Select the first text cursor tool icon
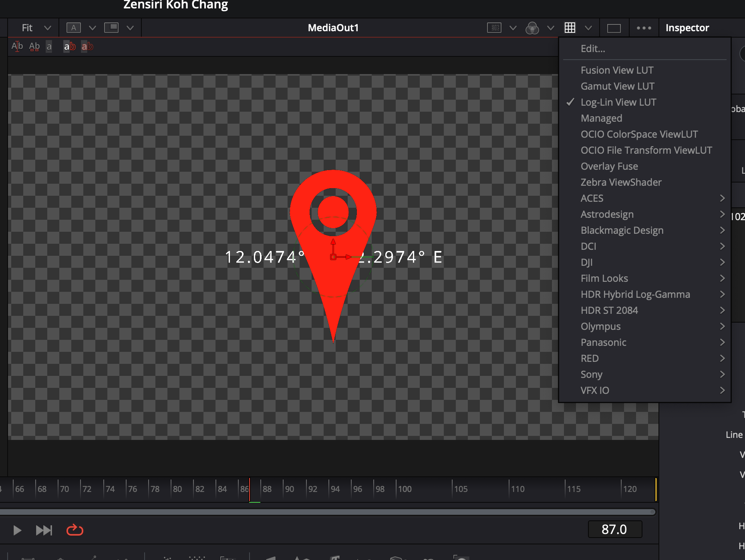 (17, 46)
